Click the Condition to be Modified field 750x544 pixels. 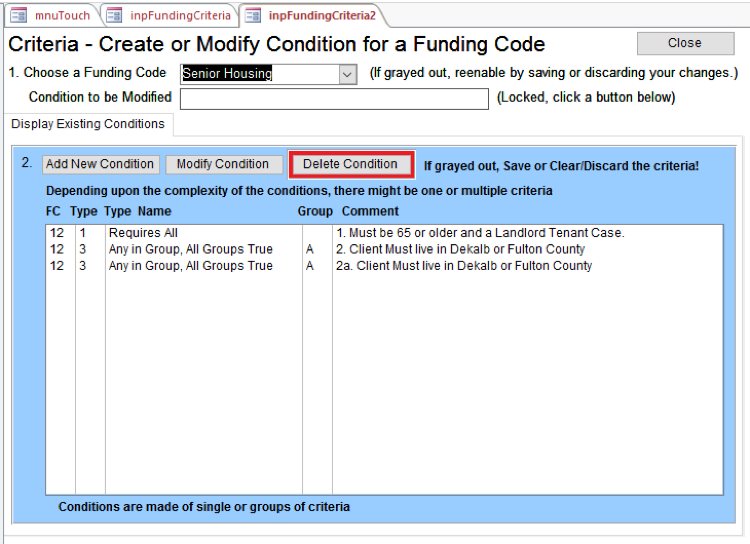[334, 98]
